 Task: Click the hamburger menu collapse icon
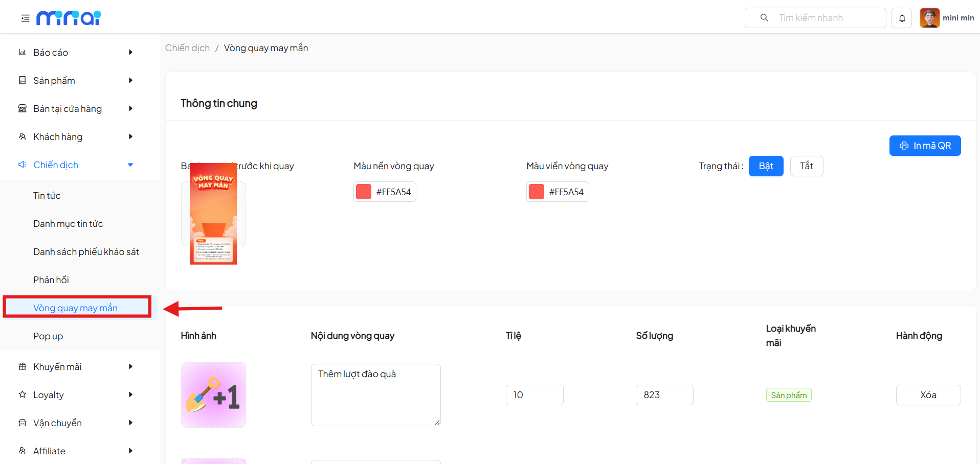pyautogui.click(x=25, y=18)
